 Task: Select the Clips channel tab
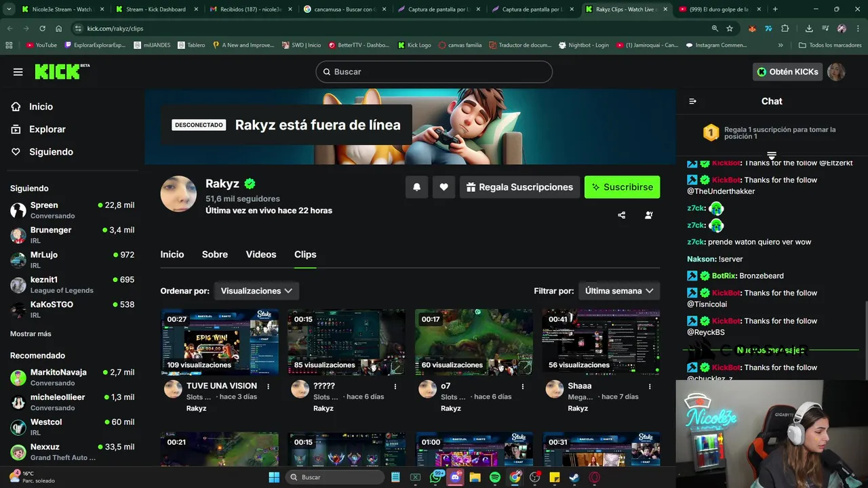pos(305,254)
